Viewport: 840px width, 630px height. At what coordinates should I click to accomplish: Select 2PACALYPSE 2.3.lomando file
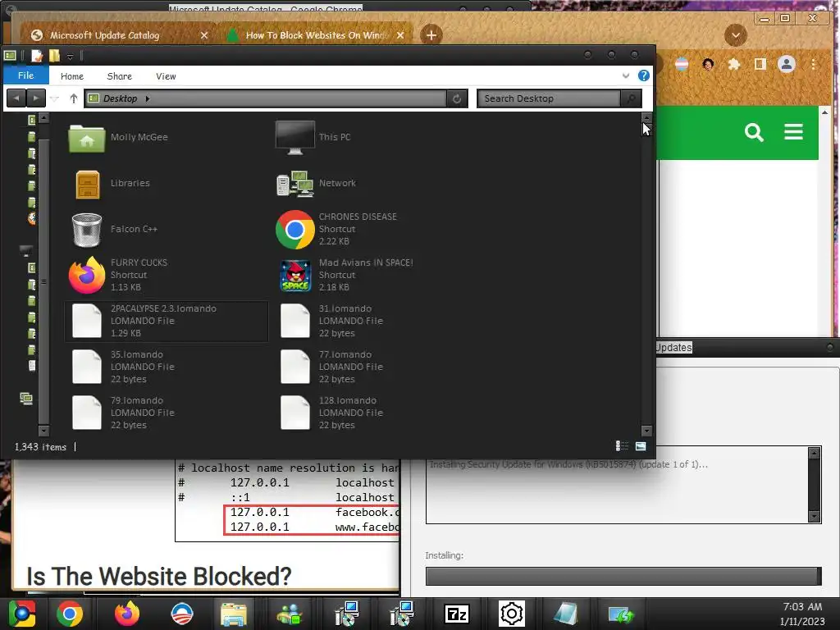(166, 321)
